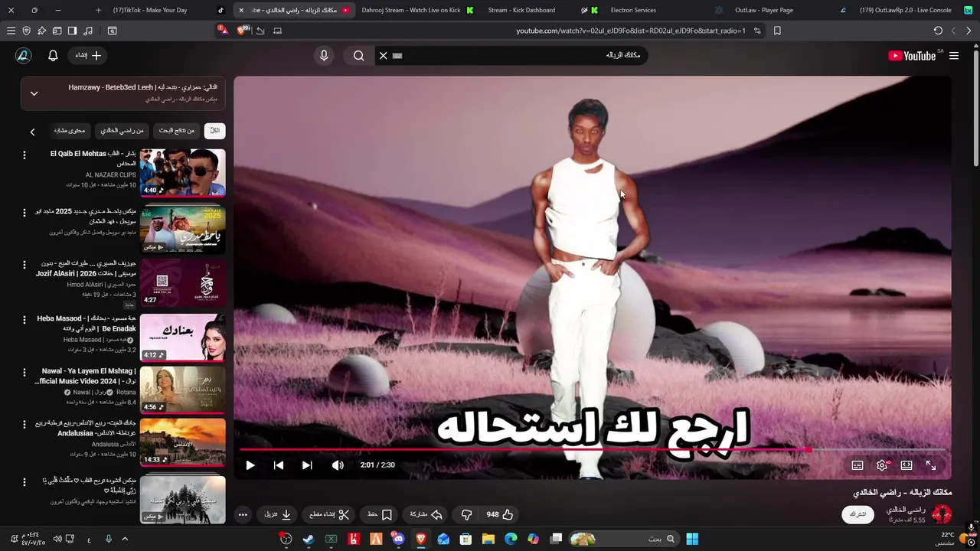Image resolution: width=980 pixels, height=551 pixels.
Task: Switch to the TikTok - Make Your Day tab
Action: tap(168, 10)
